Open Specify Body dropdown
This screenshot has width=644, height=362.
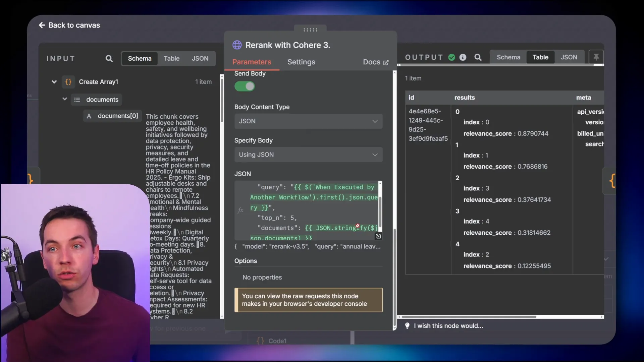[308, 155]
